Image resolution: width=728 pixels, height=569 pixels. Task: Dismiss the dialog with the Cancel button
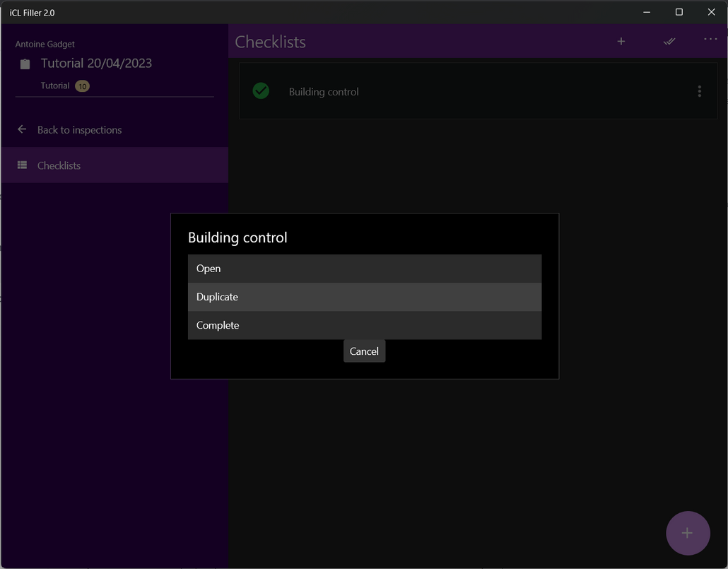tap(364, 351)
